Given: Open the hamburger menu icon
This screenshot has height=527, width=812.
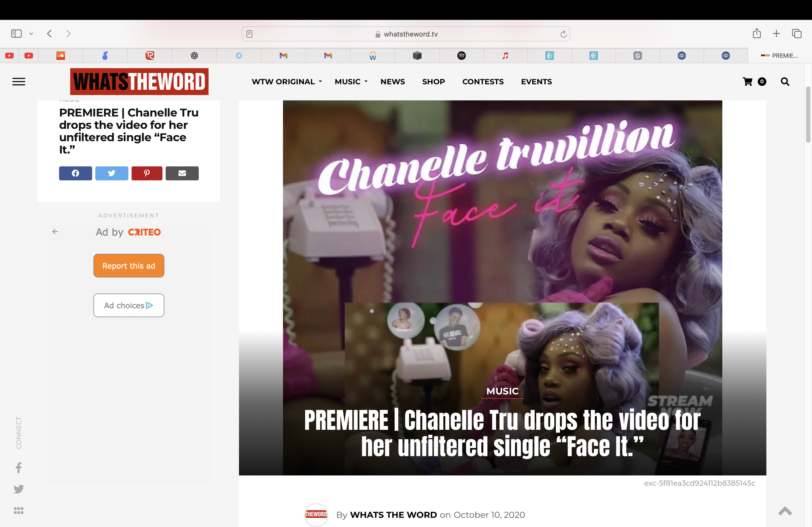Looking at the screenshot, I should point(19,82).
